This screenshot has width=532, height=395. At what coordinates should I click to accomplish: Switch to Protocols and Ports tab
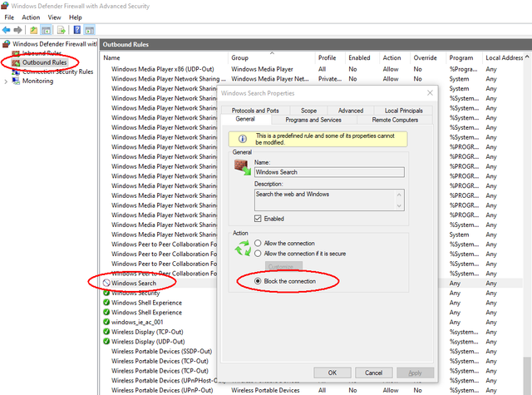(255, 111)
